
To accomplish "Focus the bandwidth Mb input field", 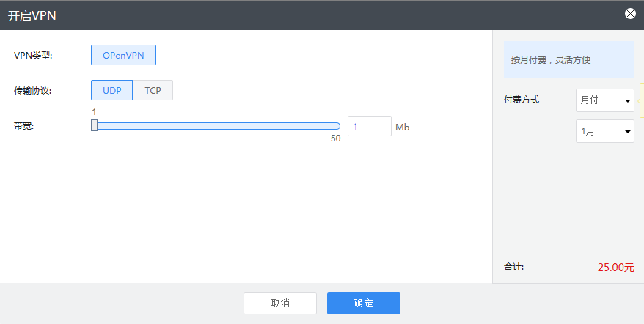I will pos(370,126).
